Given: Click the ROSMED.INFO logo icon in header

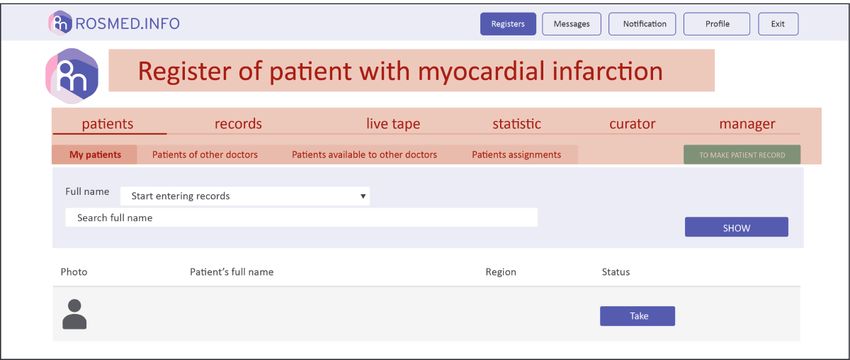Looking at the screenshot, I should pos(60,23).
